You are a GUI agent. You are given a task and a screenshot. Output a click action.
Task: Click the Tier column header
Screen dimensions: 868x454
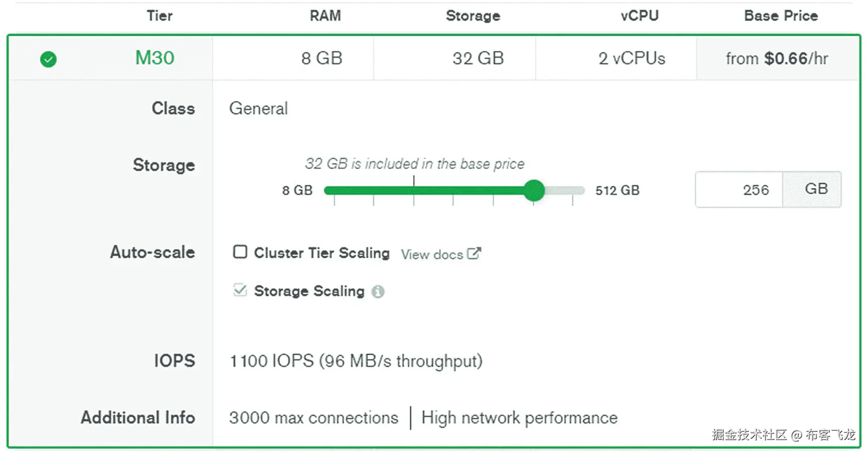coord(160,16)
